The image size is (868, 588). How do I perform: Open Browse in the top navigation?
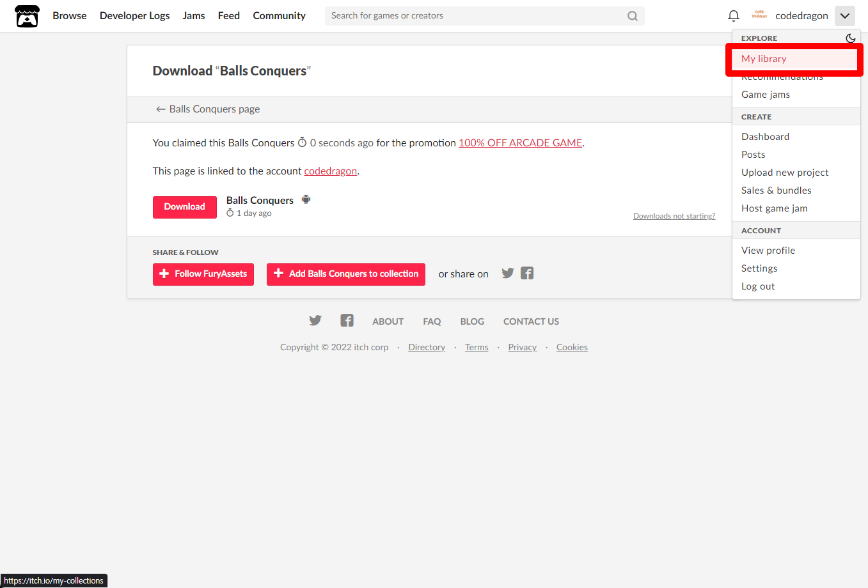pyautogui.click(x=70, y=16)
